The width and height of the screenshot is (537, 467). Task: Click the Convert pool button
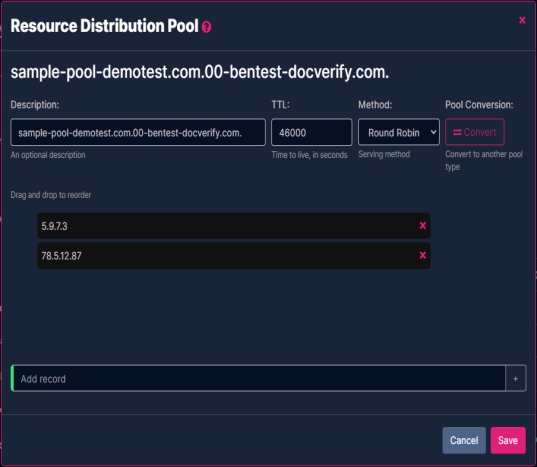point(474,132)
